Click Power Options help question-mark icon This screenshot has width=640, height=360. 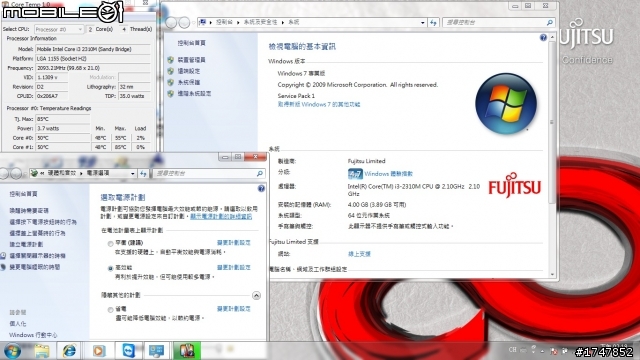[x=261, y=189]
